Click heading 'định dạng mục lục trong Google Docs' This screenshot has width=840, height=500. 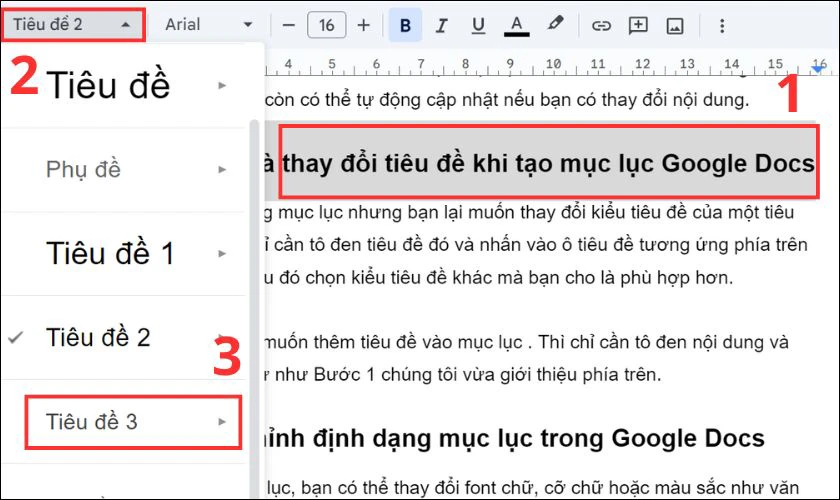538,438
